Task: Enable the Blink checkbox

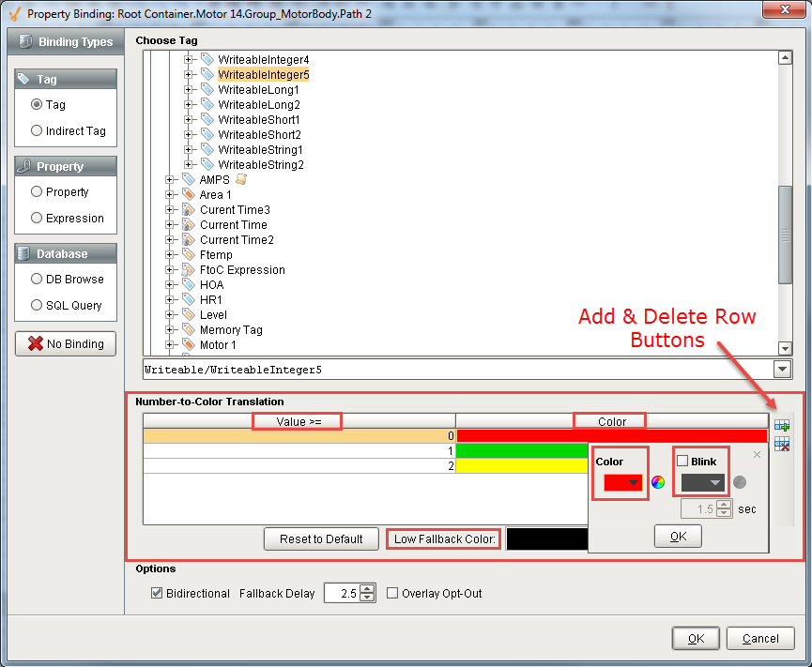Action: (682, 461)
